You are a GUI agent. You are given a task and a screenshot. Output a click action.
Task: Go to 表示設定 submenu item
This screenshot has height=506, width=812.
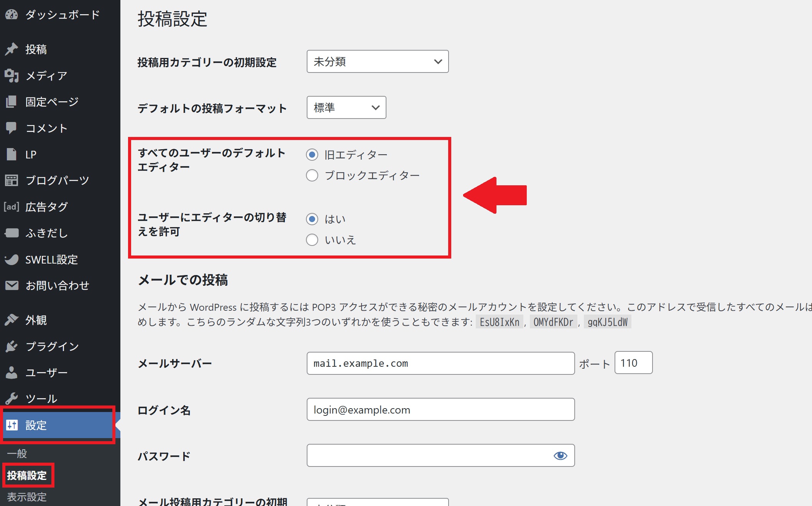click(x=27, y=497)
